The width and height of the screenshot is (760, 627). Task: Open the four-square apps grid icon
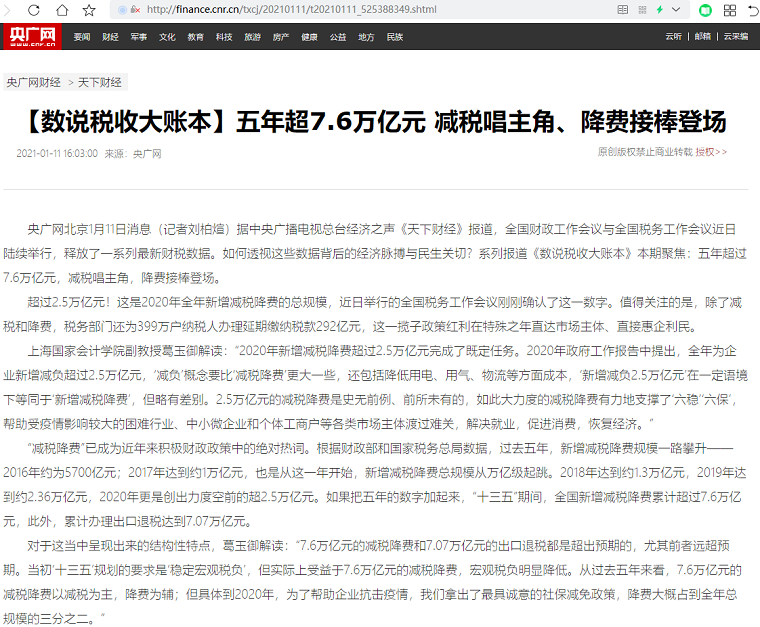coord(728,10)
